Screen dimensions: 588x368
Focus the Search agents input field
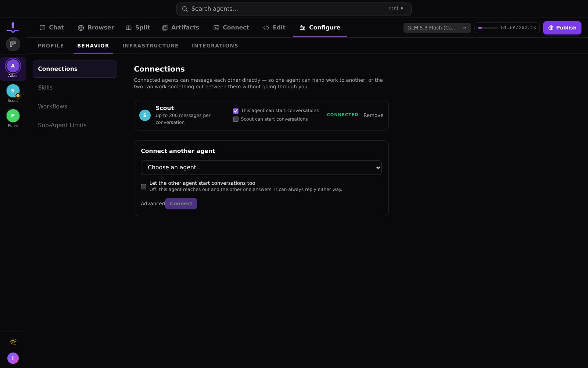(294, 9)
